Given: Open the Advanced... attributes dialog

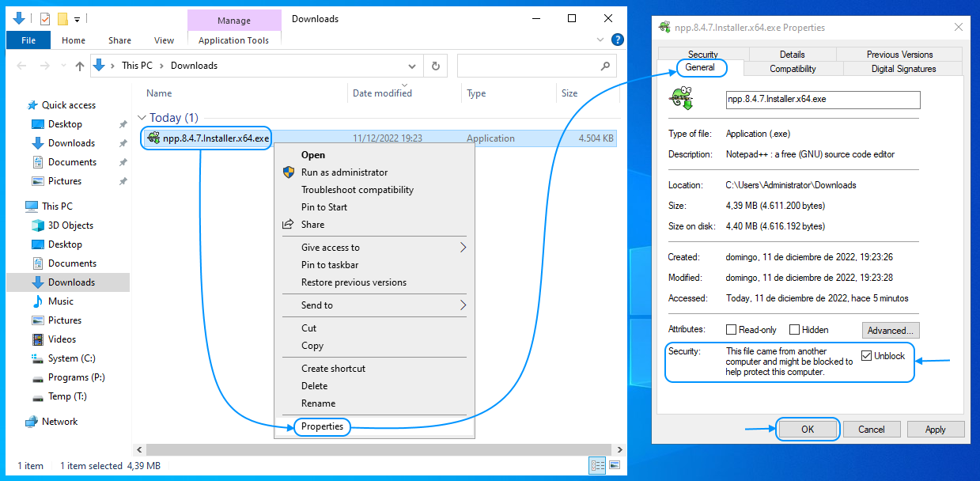Looking at the screenshot, I should click(x=891, y=331).
